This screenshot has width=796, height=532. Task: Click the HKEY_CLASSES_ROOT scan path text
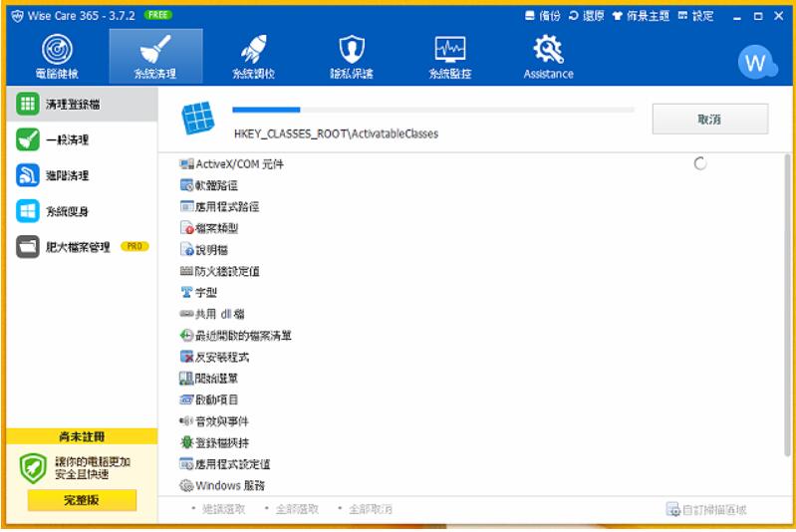coord(336,134)
